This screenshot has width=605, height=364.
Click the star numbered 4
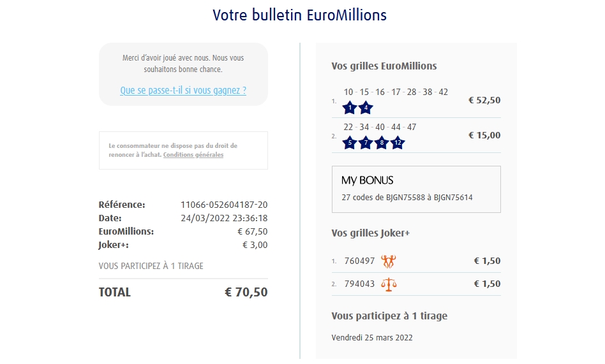[x=365, y=108]
